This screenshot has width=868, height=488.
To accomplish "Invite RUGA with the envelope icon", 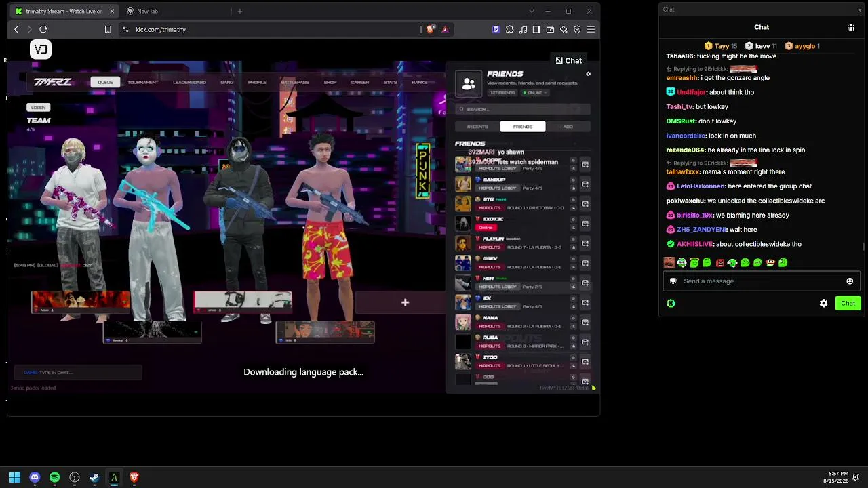I will pos(585,342).
